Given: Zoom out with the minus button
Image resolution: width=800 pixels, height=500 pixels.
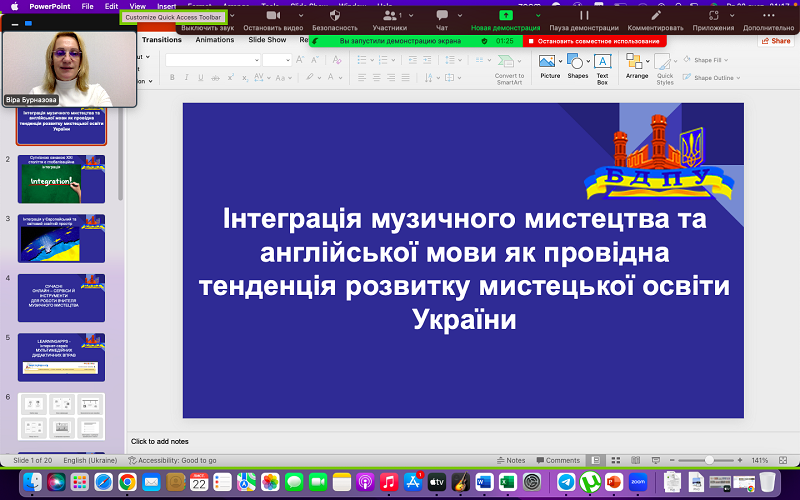Looking at the screenshot, I should pyautogui.click(x=672, y=460).
